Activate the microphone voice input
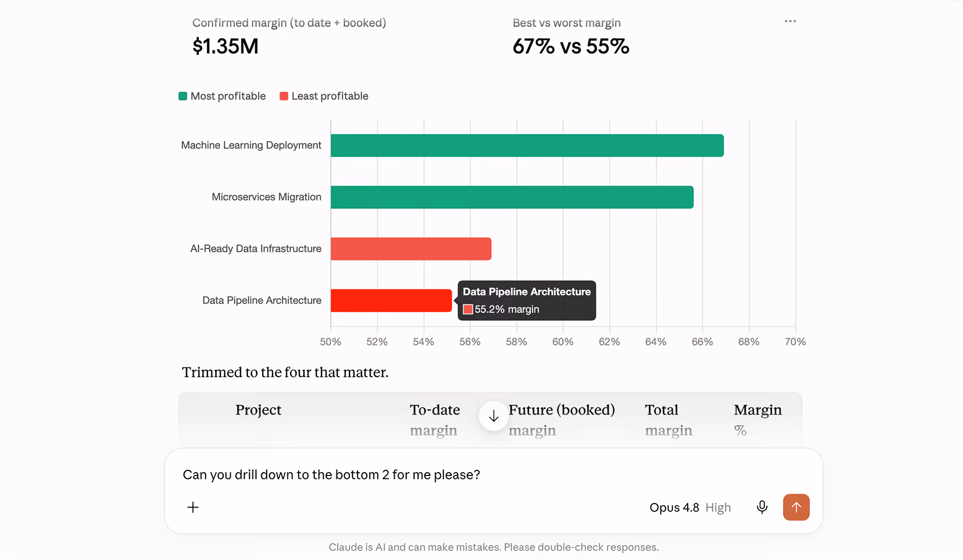 [x=762, y=507]
